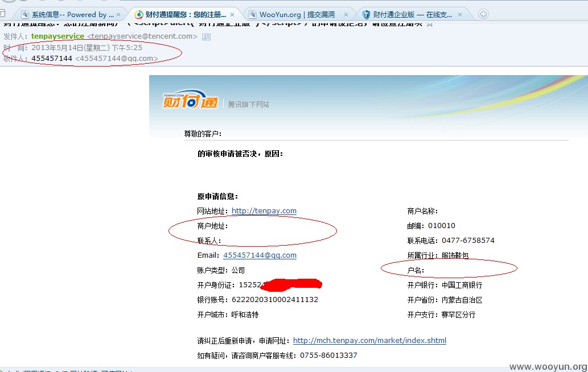Click the tenpayservice sender name
This screenshot has width=588, height=372.
(57, 36)
